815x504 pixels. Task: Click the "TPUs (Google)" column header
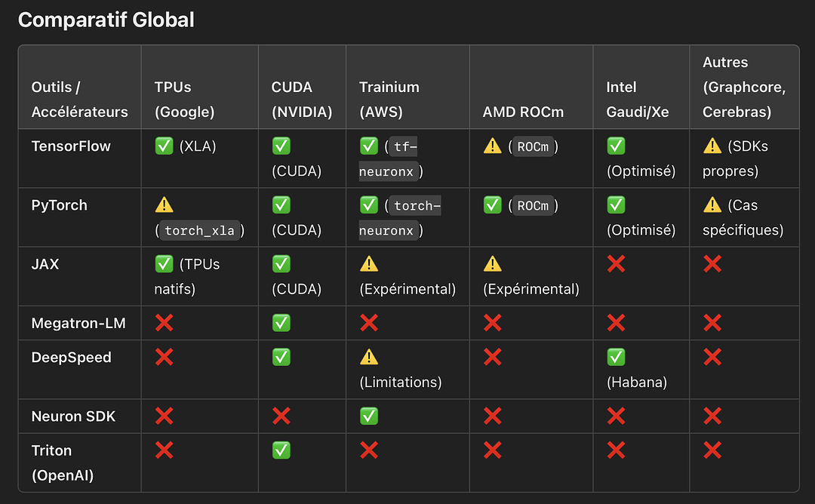[184, 100]
